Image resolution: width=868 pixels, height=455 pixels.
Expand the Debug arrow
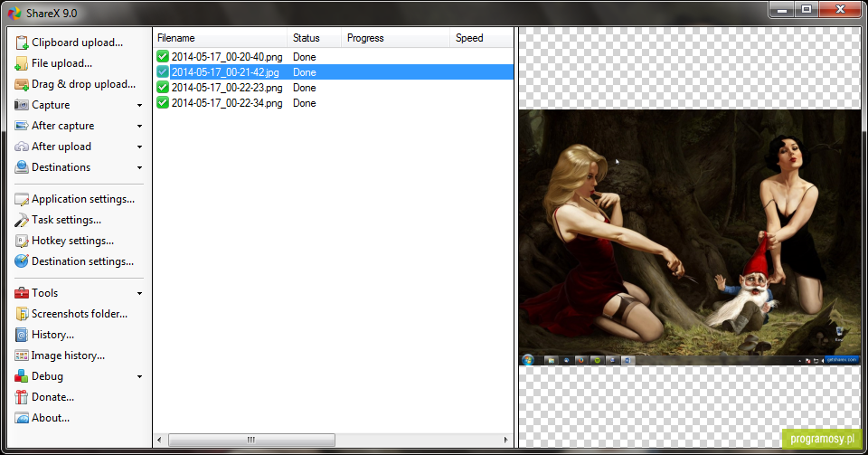(139, 376)
